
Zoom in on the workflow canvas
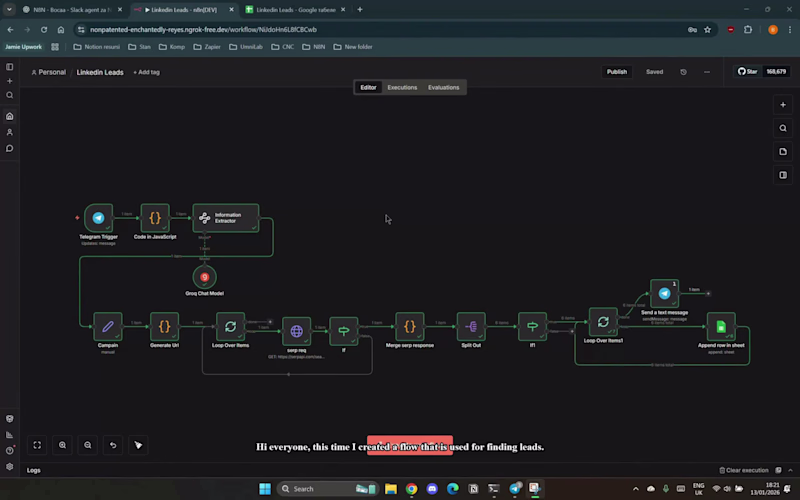coord(62,445)
